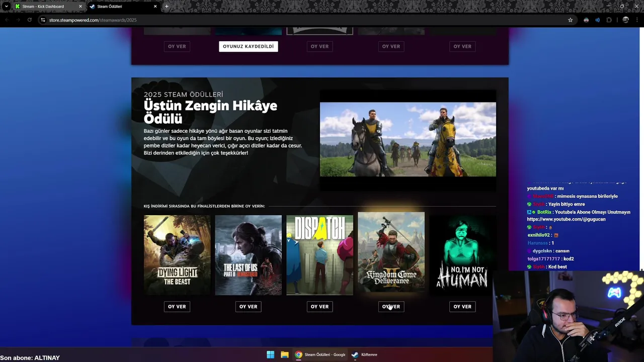Screen dimensions: 644x362
Task: Open the tab search dropdown in Chrome
Action: click(x=6, y=7)
